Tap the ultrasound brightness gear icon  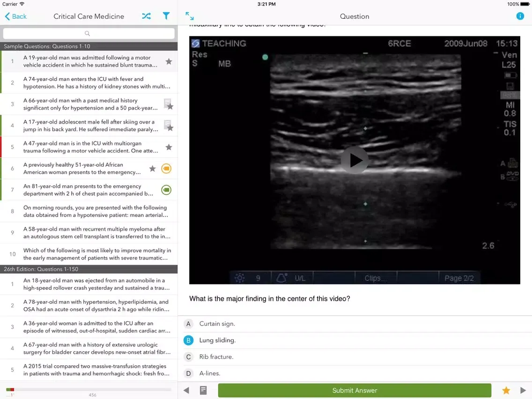[239, 278]
